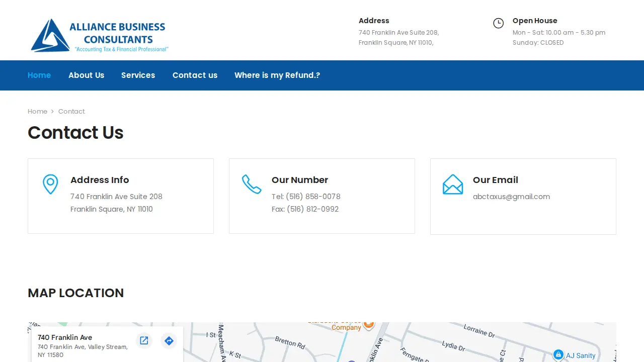Click the Home breadcrumb link
The image size is (644, 362).
(x=37, y=112)
